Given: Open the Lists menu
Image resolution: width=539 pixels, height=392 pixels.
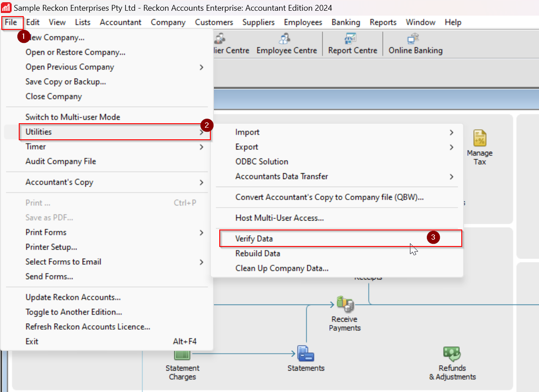Looking at the screenshot, I should point(83,22).
